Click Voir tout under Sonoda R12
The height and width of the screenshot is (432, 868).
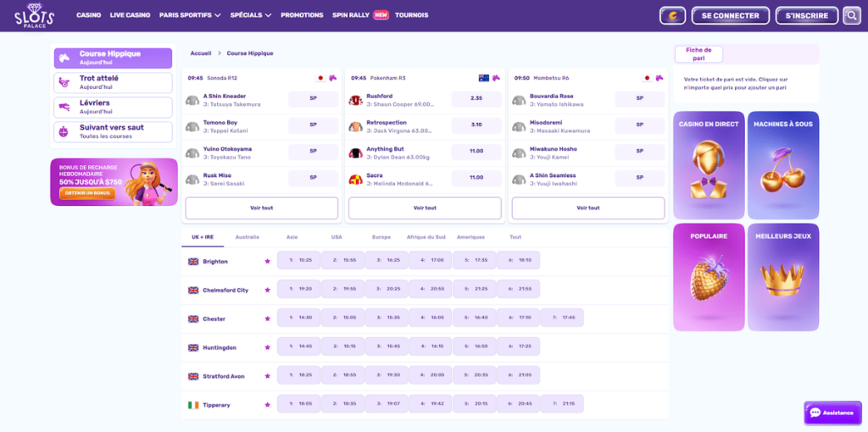[x=261, y=208]
